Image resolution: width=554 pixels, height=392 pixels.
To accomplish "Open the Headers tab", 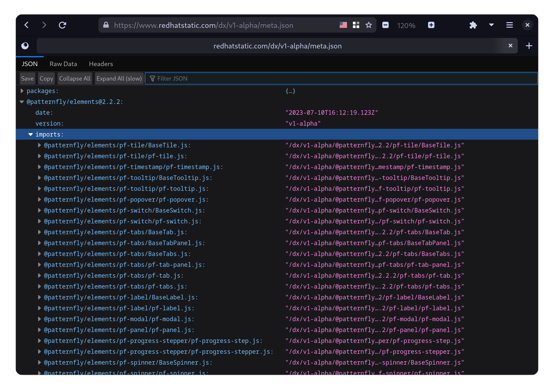I will (x=101, y=64).
